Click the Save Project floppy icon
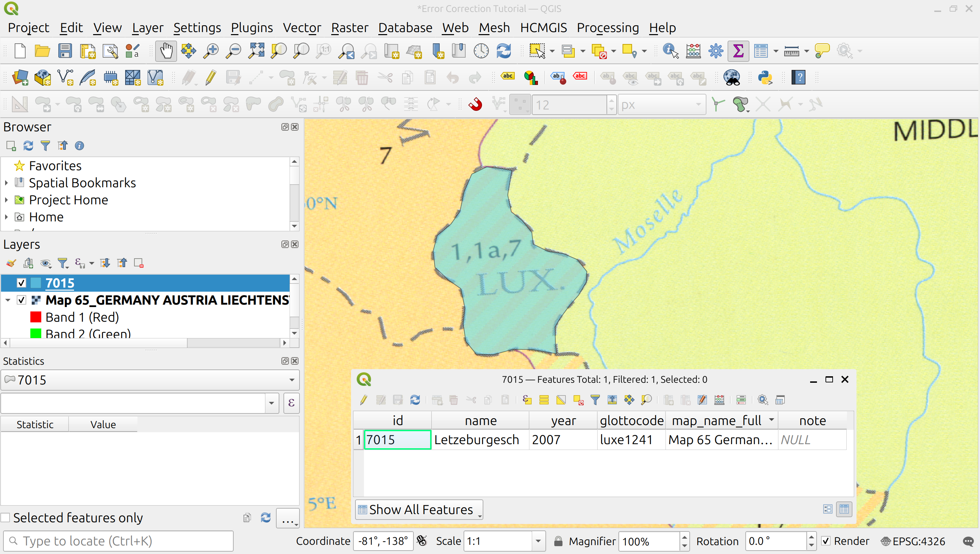Viewport: 980px width, 554px height. click(65, 51)
